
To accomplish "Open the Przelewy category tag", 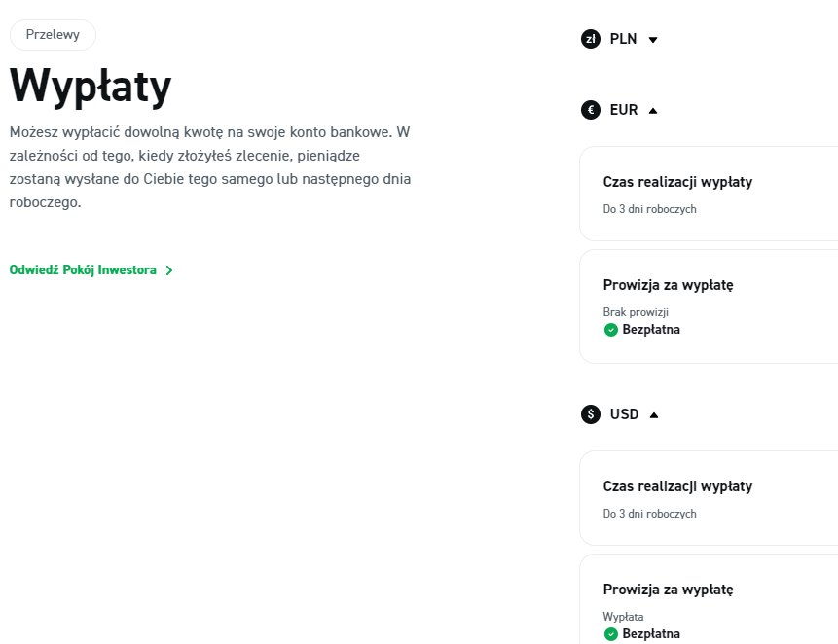I will pyautogui.click(x=53, y=35).
